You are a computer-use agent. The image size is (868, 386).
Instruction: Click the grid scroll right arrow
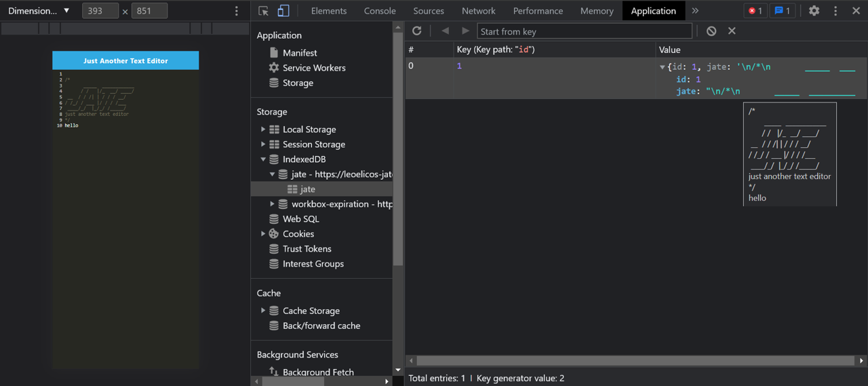pyautogui.click(x=862, y=361)
